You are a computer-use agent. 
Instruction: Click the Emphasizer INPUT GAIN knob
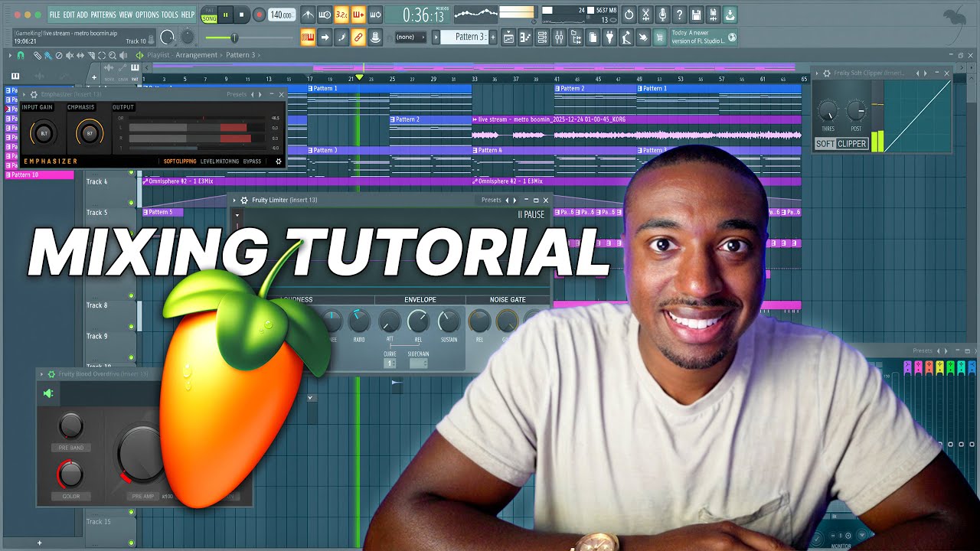point(44,133)
